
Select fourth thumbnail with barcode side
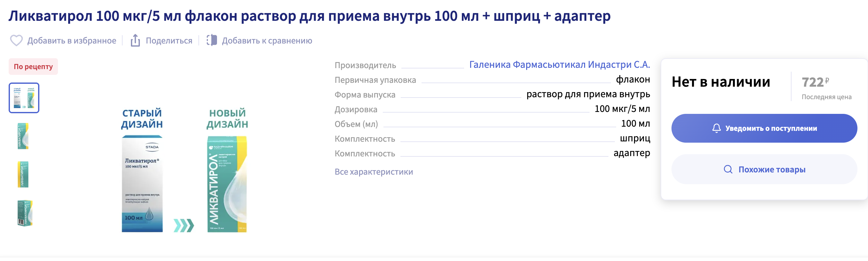pyautogui.click(x=25, y=213)
